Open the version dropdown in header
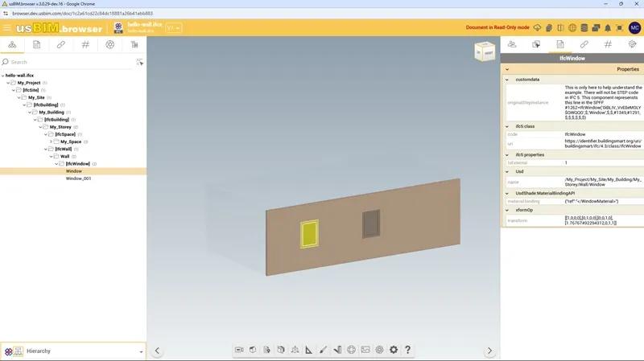 174,28
